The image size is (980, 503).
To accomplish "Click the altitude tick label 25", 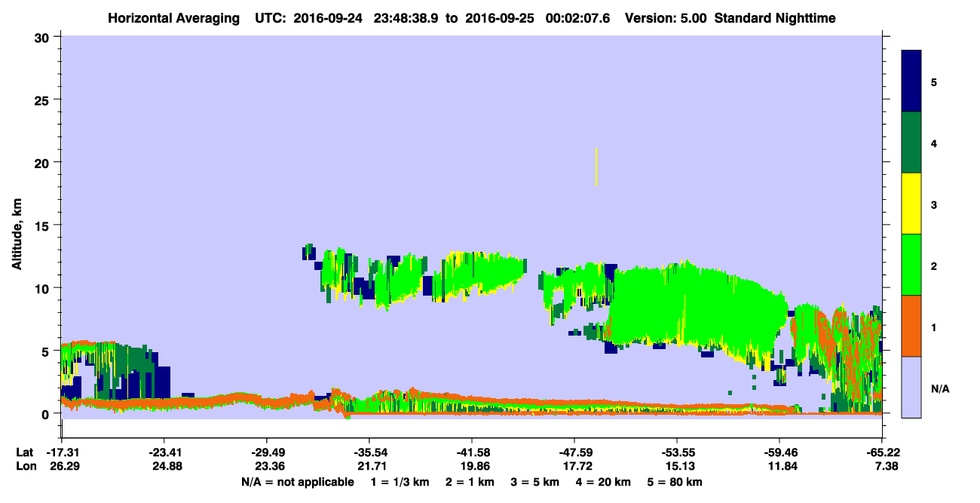I will pos(44,100).
